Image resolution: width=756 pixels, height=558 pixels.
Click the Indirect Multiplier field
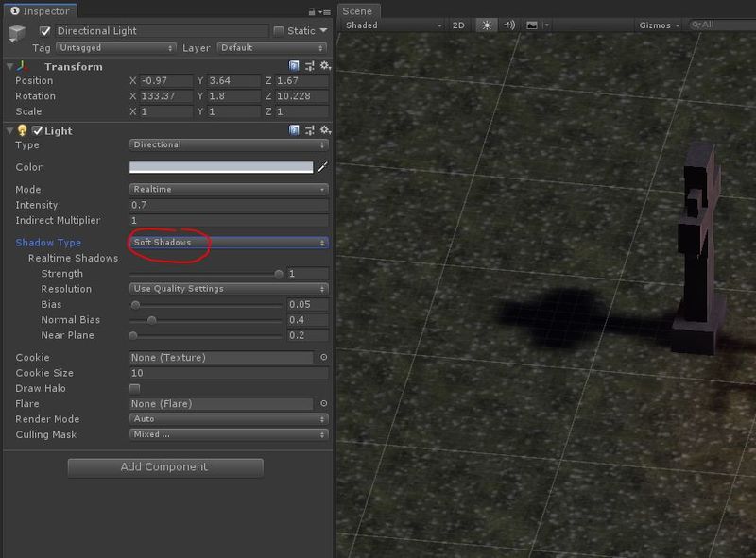(229, 221)
